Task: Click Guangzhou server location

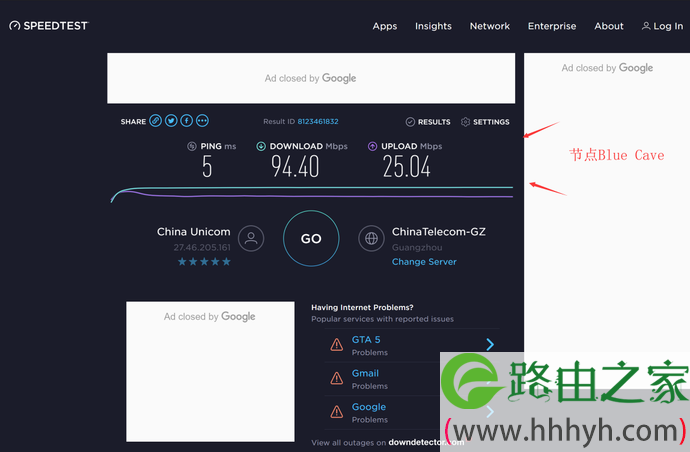Action: 417,247
